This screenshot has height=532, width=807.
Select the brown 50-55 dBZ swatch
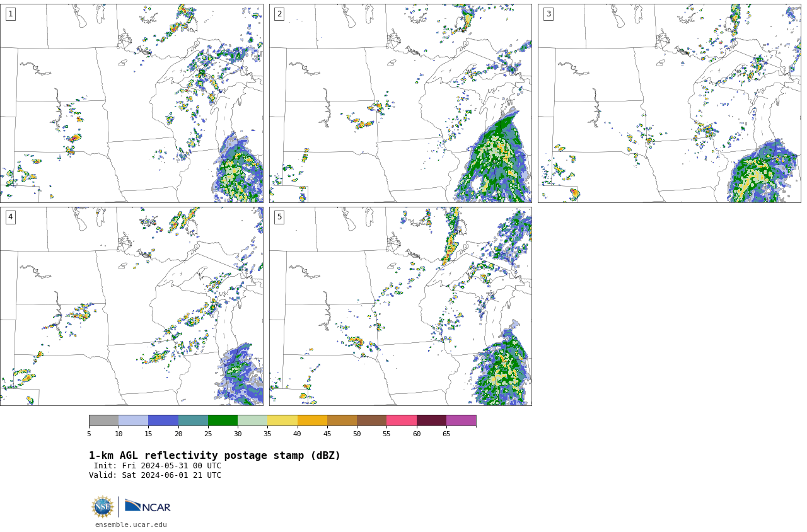pos(372,420)
